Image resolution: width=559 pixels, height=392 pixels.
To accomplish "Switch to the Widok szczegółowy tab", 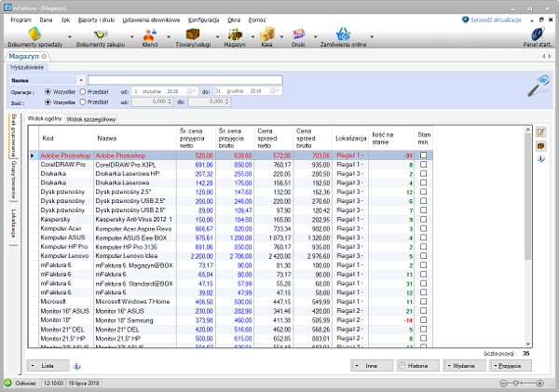I will tap(91, 120).
